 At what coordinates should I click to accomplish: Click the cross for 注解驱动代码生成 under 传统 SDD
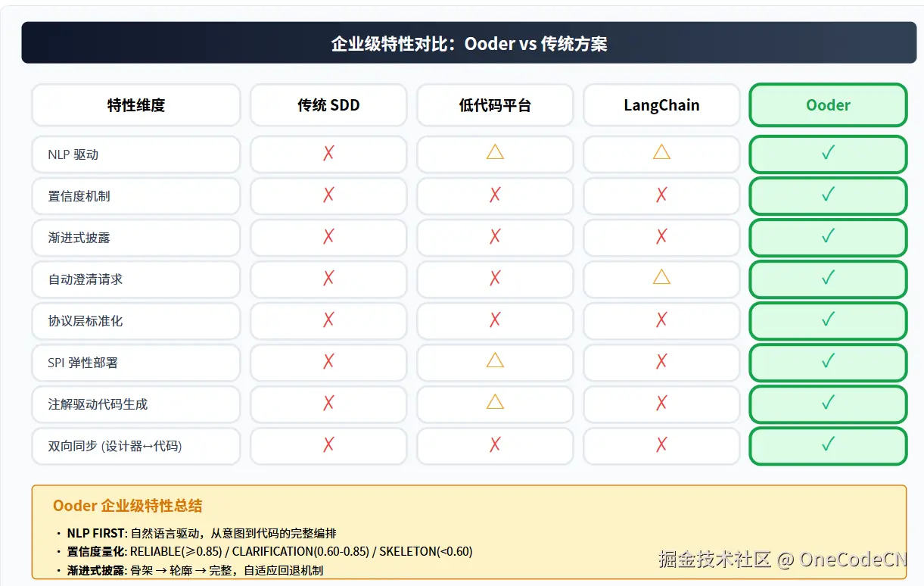(328, 404)
